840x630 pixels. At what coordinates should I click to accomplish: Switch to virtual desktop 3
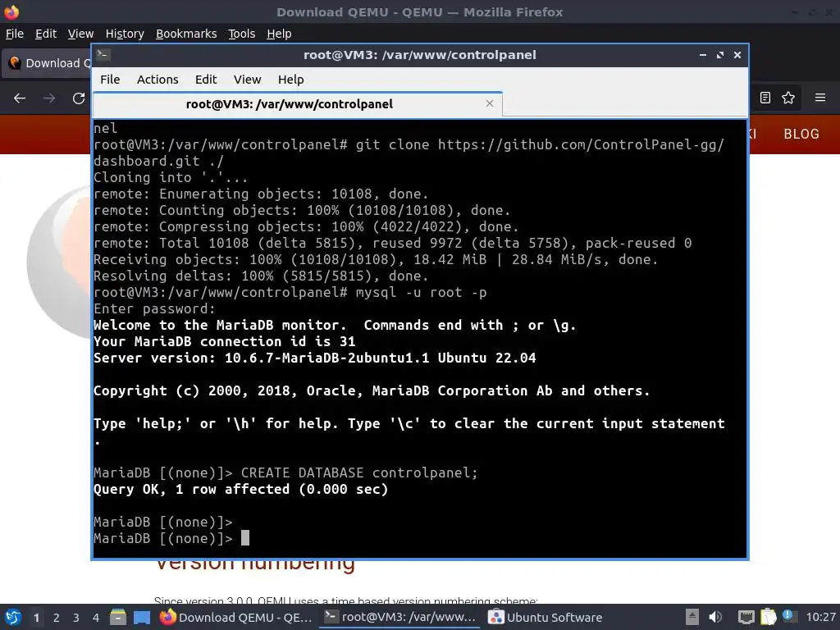76,618
